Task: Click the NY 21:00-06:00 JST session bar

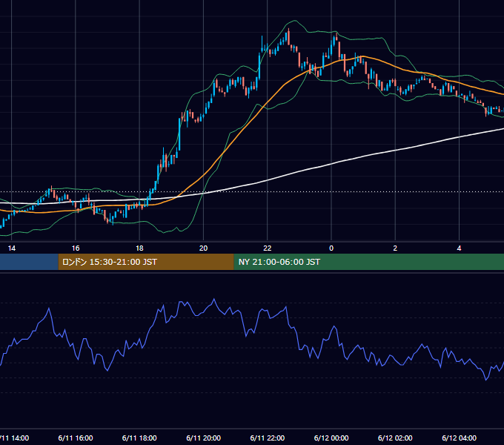Action: [368, 262]
